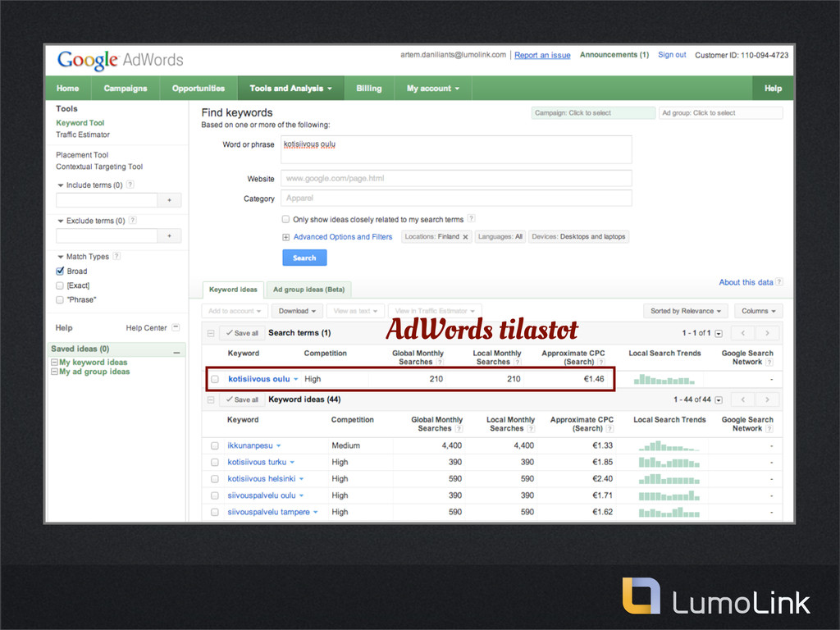
Task: Switch to Keyword ideas tab
Action: coord(233,290)
